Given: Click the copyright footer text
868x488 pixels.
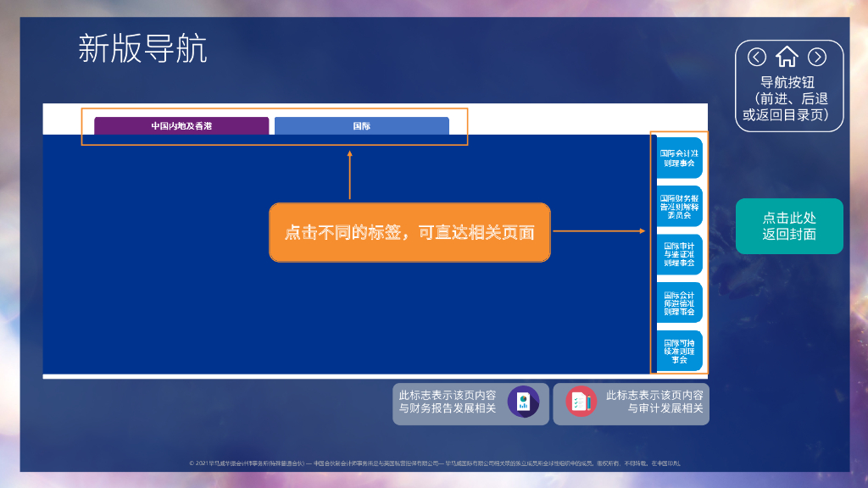Looking at the screenshot, I should [435, 463].
